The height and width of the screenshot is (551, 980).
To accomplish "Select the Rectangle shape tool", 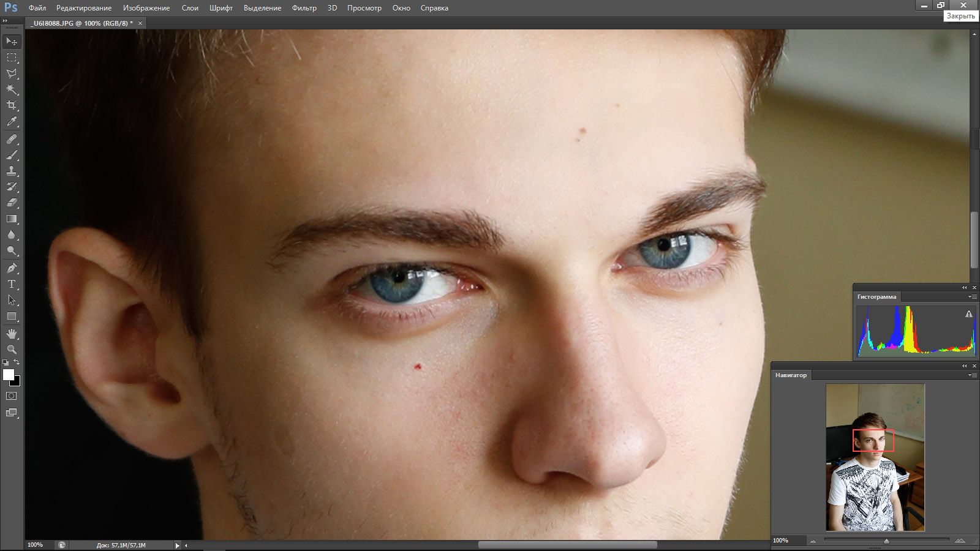I will point(12,317).
